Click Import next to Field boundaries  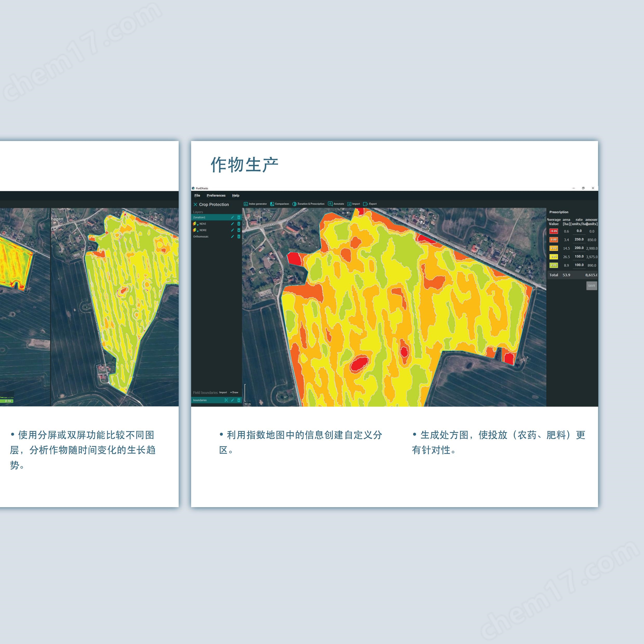pyautogui.click(x=223, y=392)
